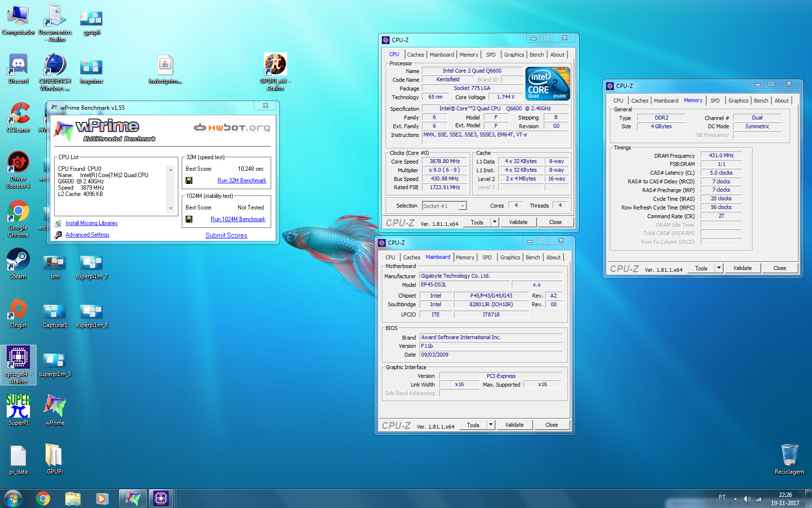812x508 pixels.
Task: Open GPUPi folder on desktop
Action: pyautogui.click(x=55, y=460)
